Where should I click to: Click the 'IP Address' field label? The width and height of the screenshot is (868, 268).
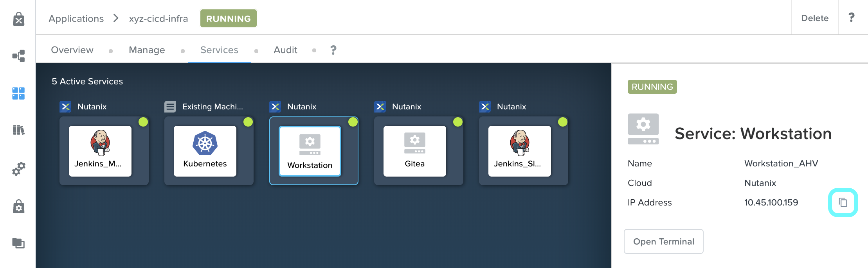point(650,202)
